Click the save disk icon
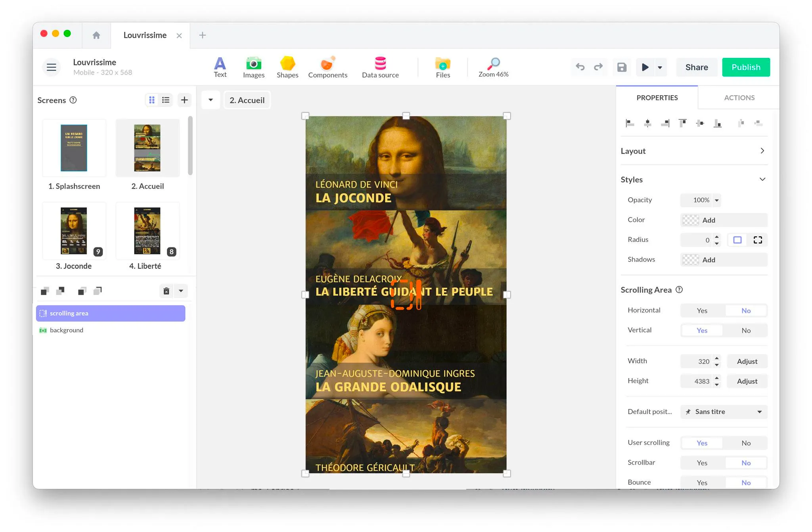 [622, 67]
